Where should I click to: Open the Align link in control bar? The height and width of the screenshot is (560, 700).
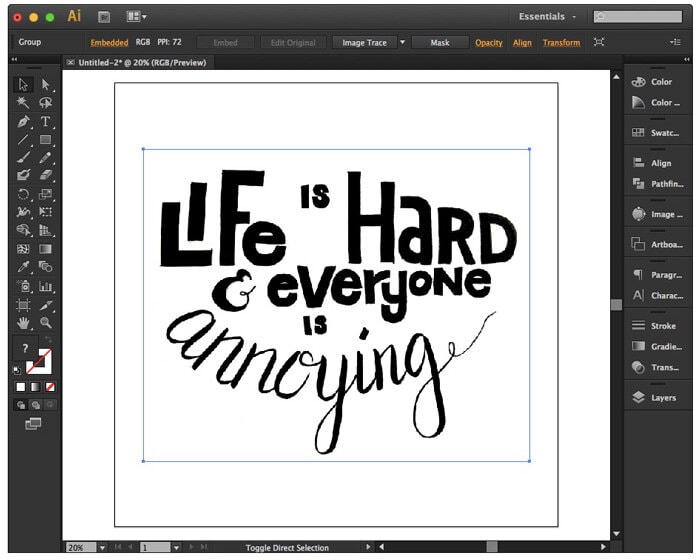[522, 42]
